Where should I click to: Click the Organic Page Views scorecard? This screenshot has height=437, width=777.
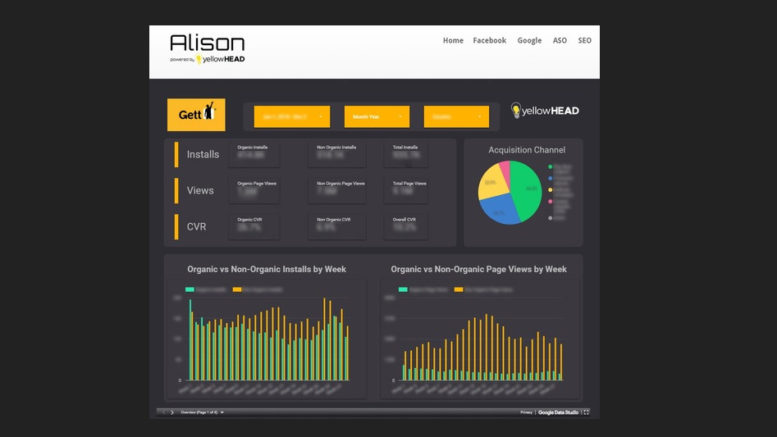tap(254, 190)
